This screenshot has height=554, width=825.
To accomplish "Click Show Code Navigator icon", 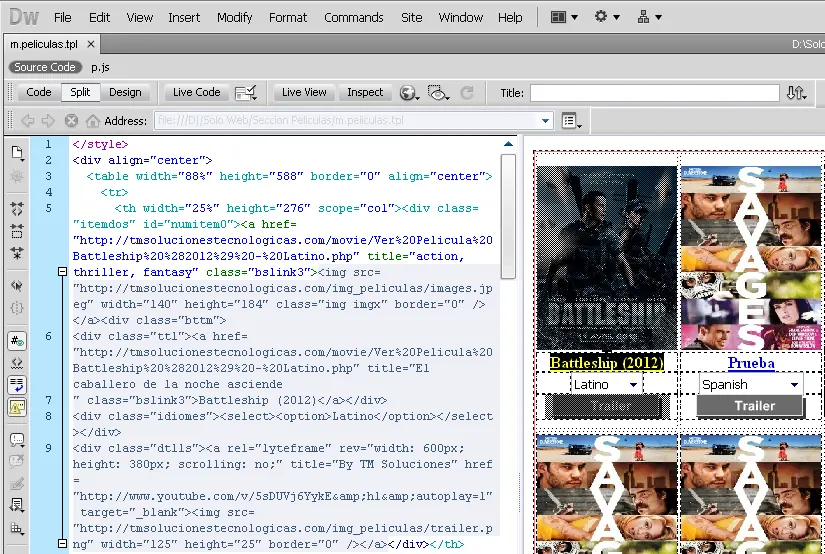I will coord(17,176).
